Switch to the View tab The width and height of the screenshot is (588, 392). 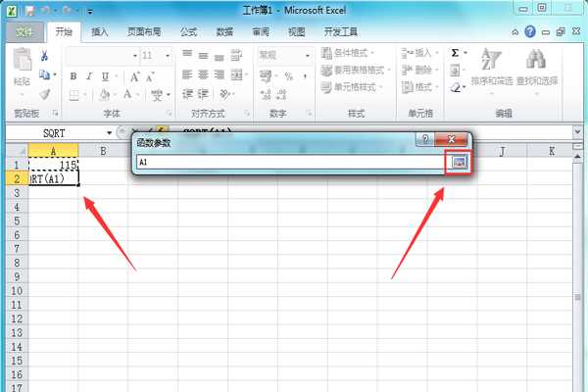coord(297,32)
